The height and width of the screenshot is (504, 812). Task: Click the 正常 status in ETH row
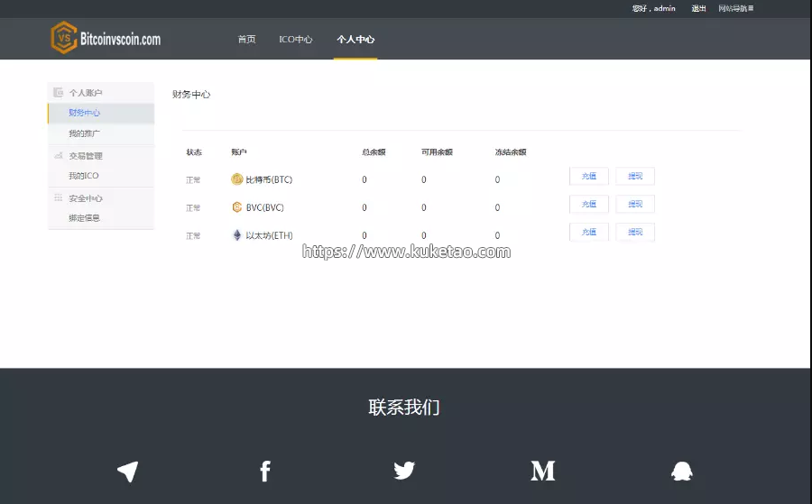tap(193, 236)
